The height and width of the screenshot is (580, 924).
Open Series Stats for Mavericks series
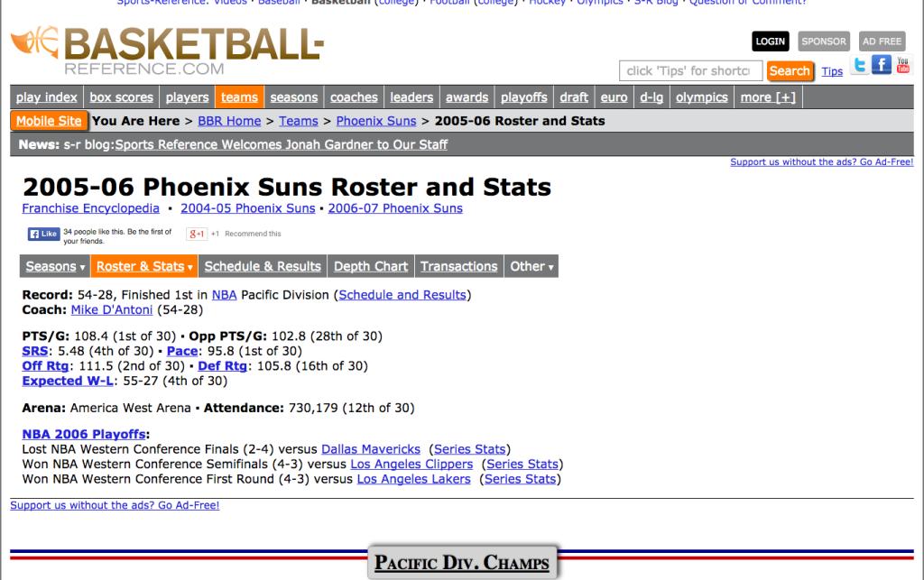click(x=469, y=448)
